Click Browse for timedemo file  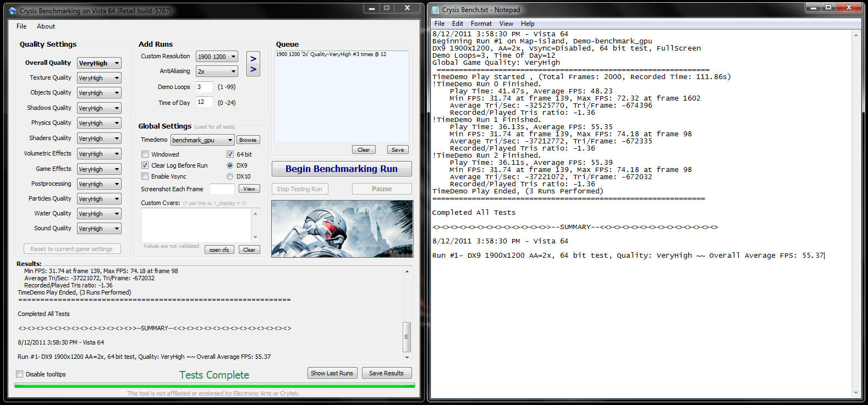248,140
